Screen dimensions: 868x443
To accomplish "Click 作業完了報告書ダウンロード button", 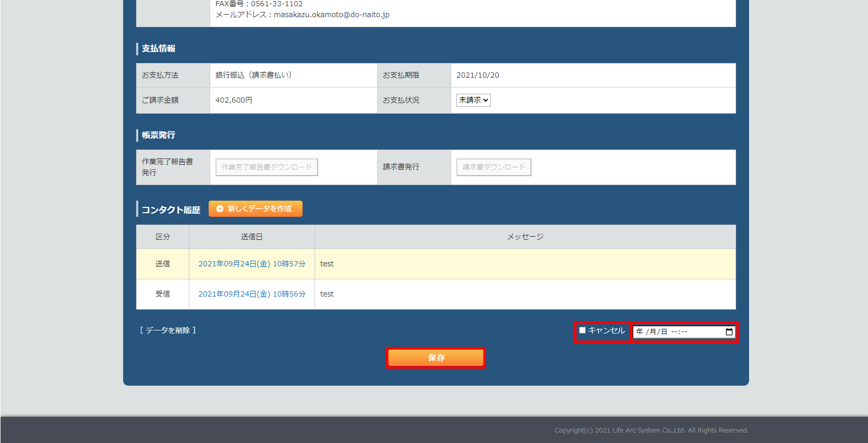I will (x=267, y=167).
